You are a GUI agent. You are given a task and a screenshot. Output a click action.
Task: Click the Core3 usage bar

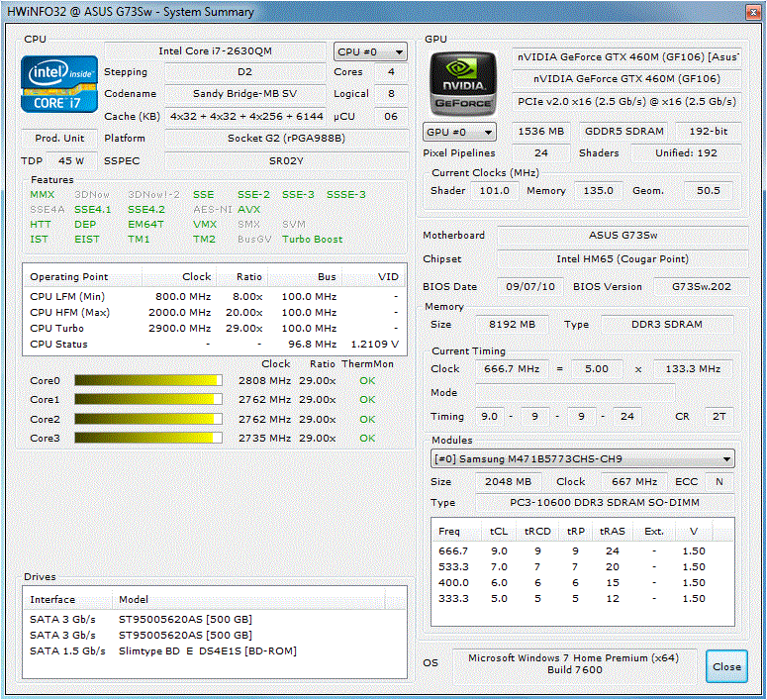148,438
